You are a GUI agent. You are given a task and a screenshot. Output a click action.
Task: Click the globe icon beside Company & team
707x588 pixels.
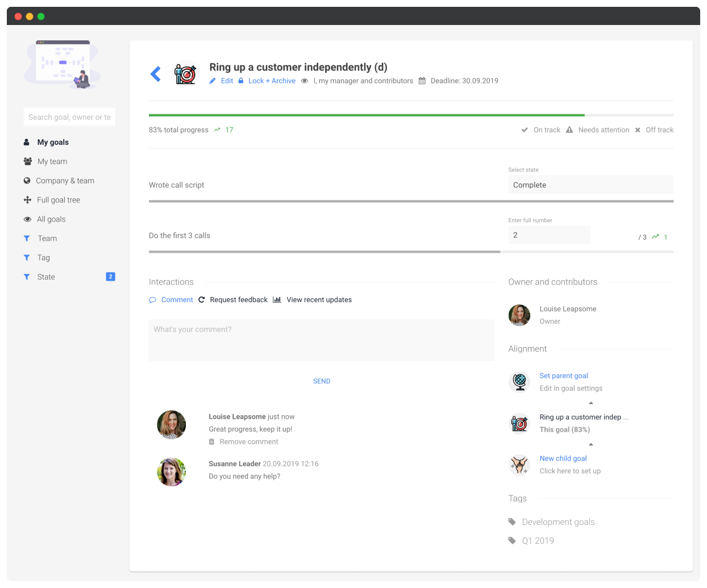27,181
